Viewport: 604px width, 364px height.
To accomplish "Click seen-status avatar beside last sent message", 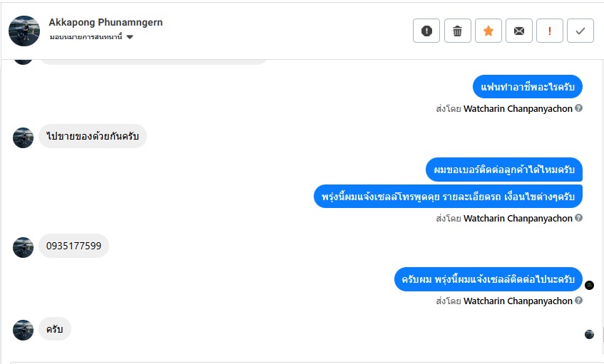I will click(589, 285).
